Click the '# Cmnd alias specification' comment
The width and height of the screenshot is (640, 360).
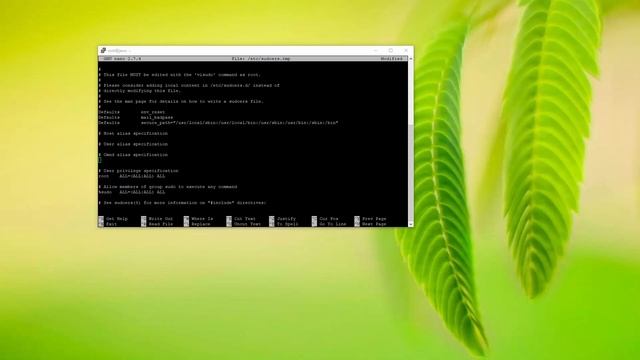coord(133,155)
